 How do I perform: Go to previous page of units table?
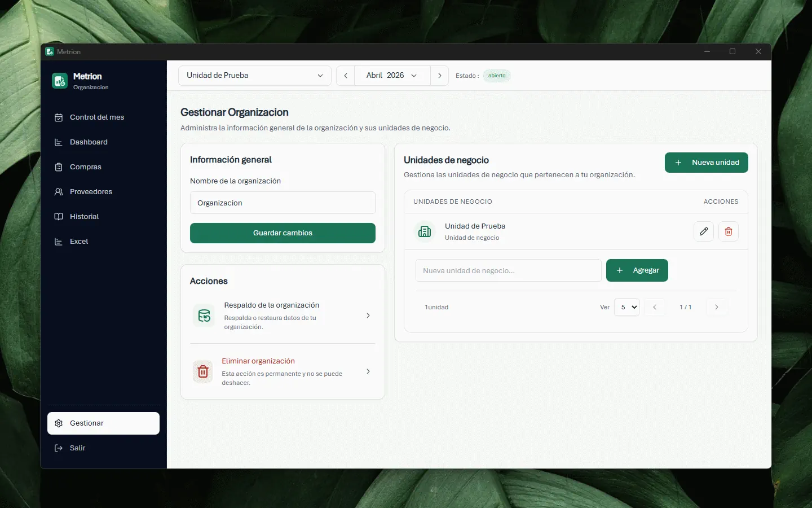655,307
